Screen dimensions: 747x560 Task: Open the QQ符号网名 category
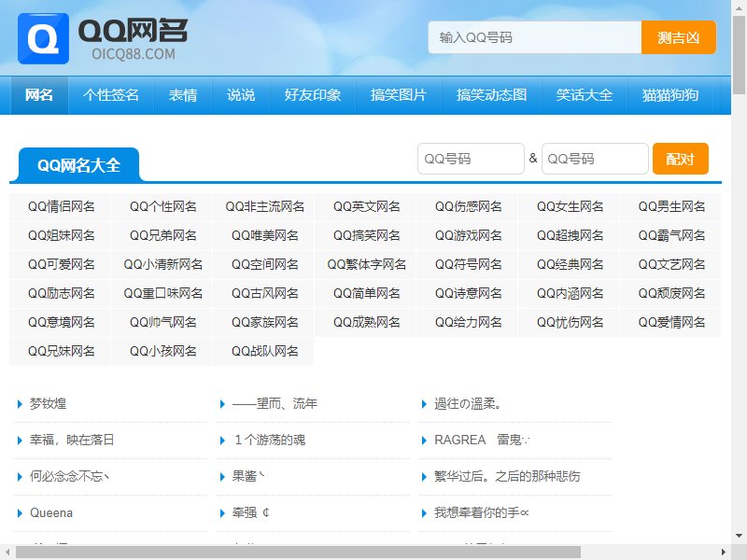(469, 264)
